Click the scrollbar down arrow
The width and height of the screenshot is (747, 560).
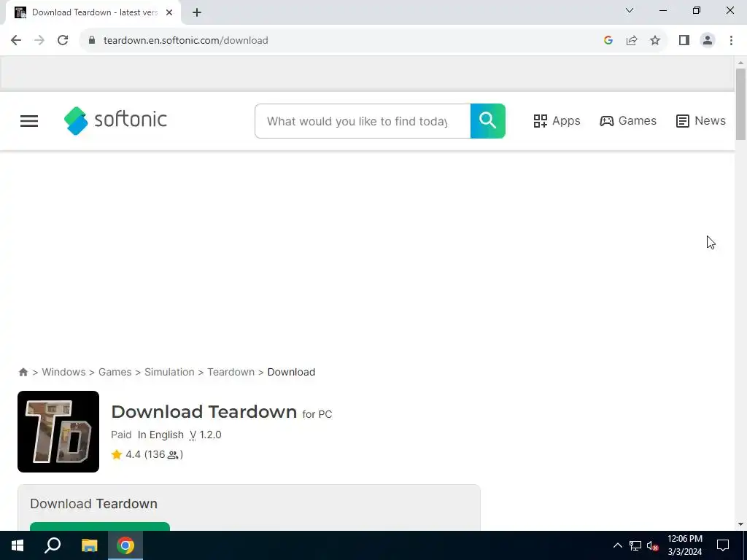coord(740,524)
